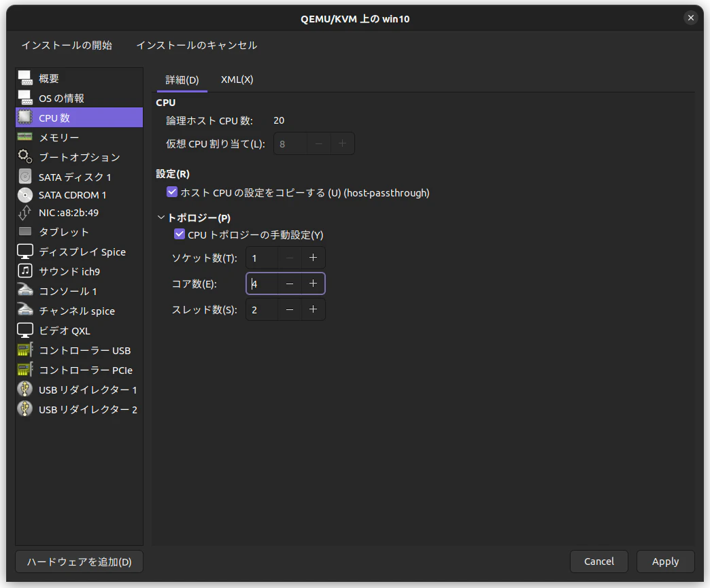
Task: Focus the ソケット数(T) value field
Action: (263, 258)
